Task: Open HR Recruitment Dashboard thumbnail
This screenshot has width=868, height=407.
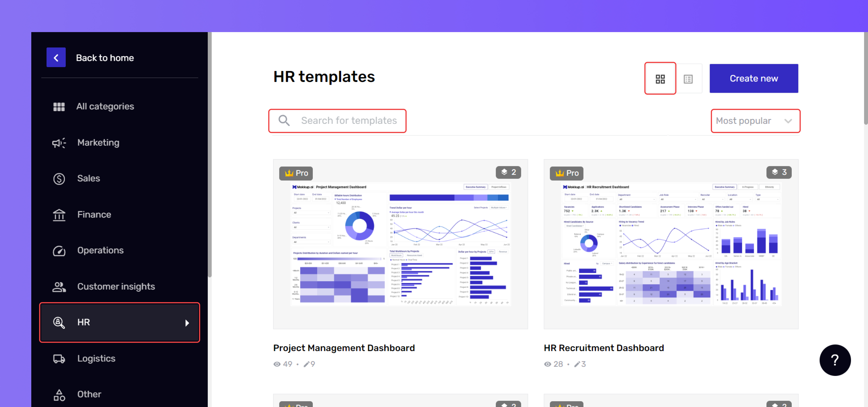Action: [x=671, y=244]
